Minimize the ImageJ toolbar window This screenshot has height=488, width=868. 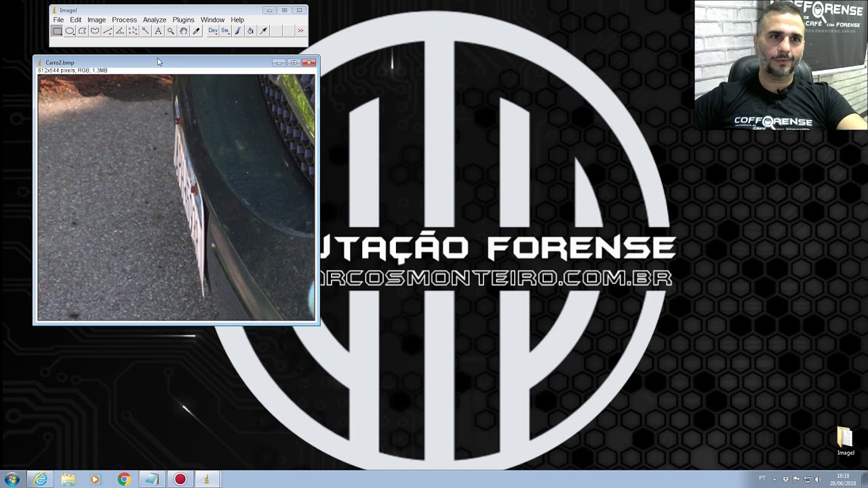(269, 10)
